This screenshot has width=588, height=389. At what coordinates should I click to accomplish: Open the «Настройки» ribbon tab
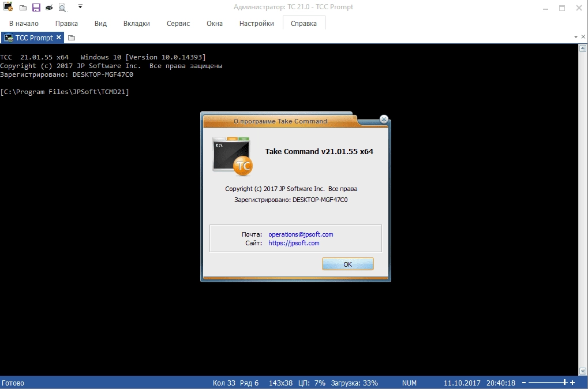click(257, 23)
